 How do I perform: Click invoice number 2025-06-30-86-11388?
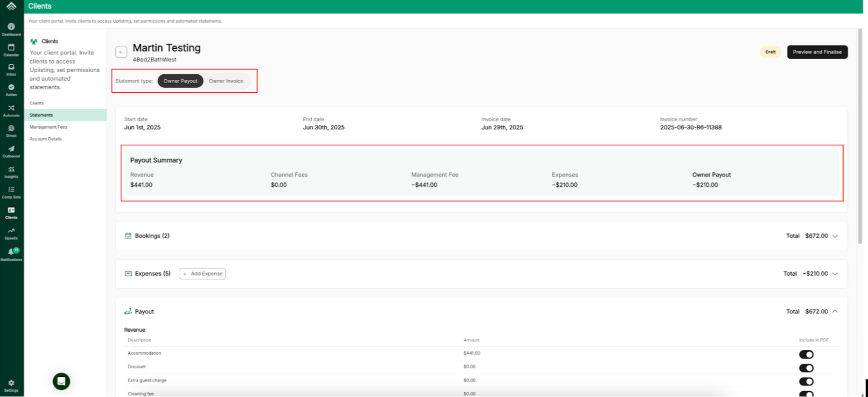[x=691, y=127]
